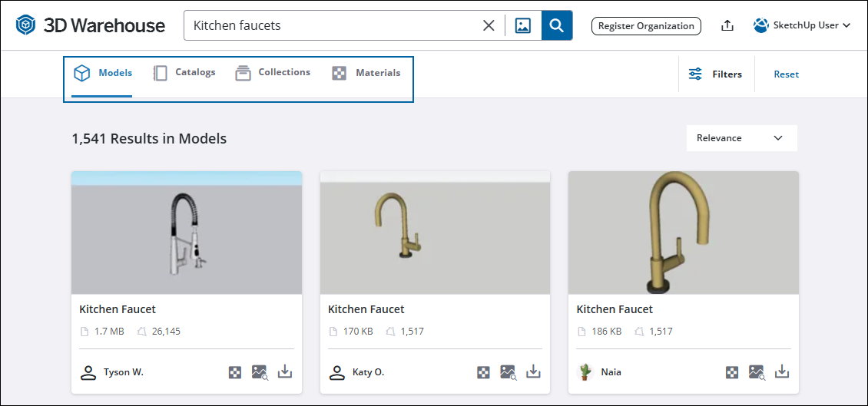Viewport: 868px width, 406px height.
Task: Switch to the Collections tab
Action: pos(273,73)
